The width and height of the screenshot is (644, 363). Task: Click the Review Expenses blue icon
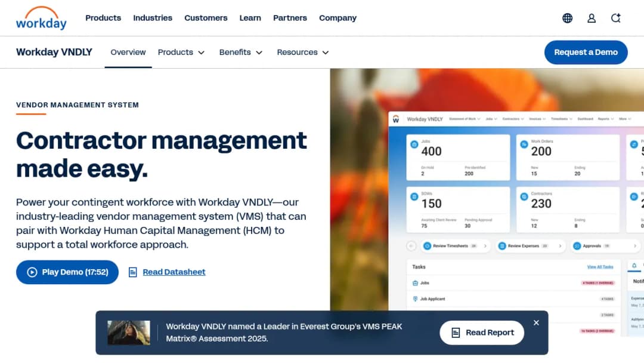click(x=502, y=246)
